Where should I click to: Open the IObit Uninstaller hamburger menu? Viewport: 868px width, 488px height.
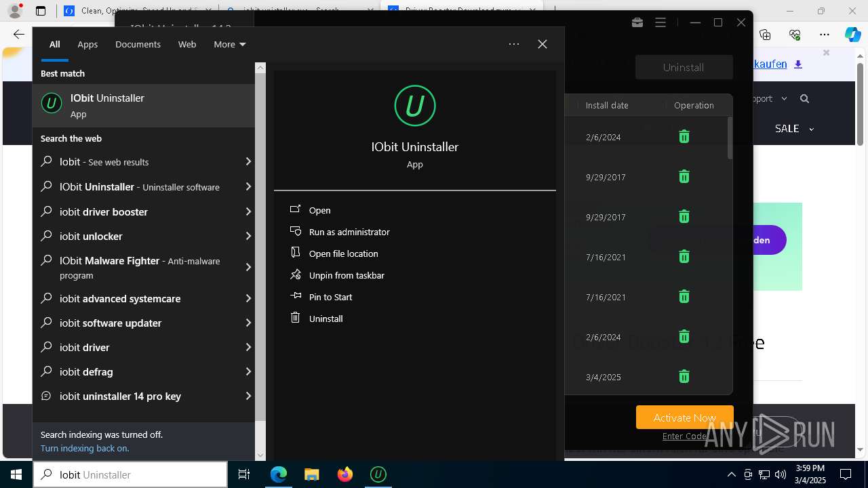coord(660,22)
